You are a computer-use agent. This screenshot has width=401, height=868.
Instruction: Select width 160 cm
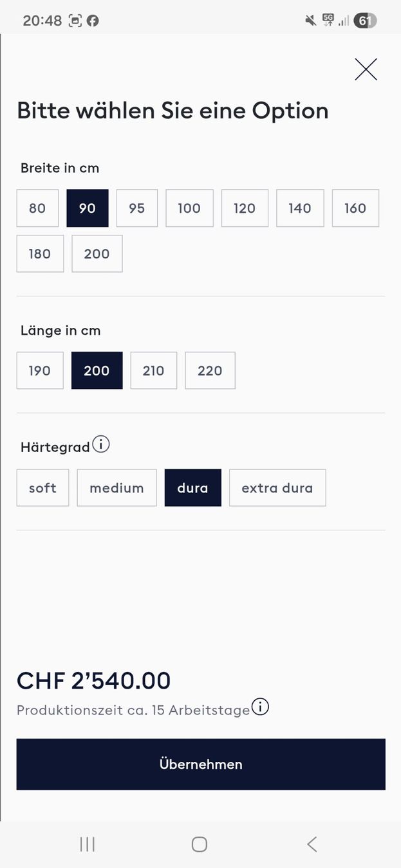point(355,208)
